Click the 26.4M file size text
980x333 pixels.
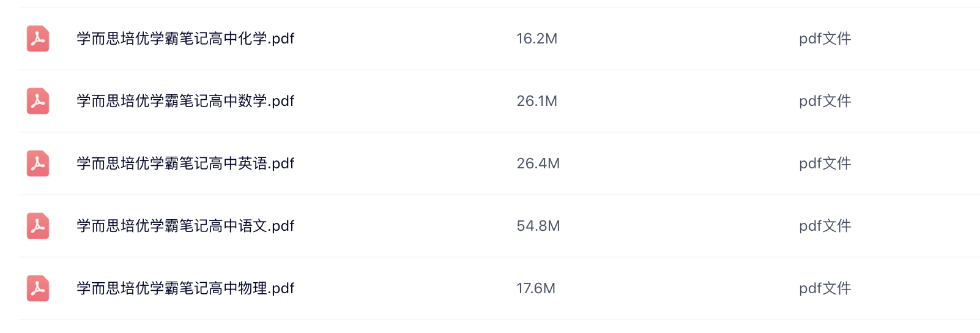tap(538, 163)
